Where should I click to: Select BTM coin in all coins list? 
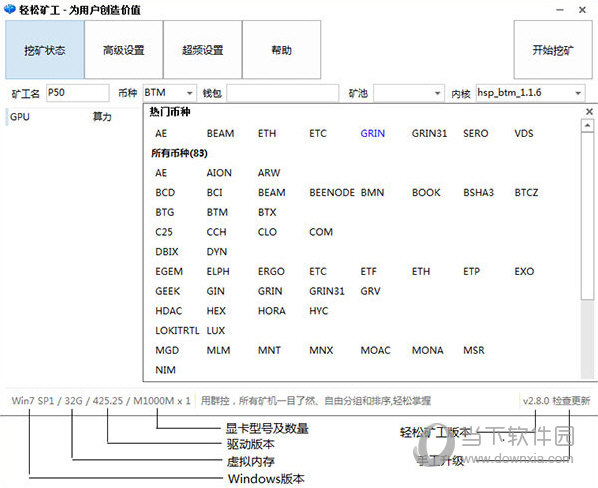point(217,212)
